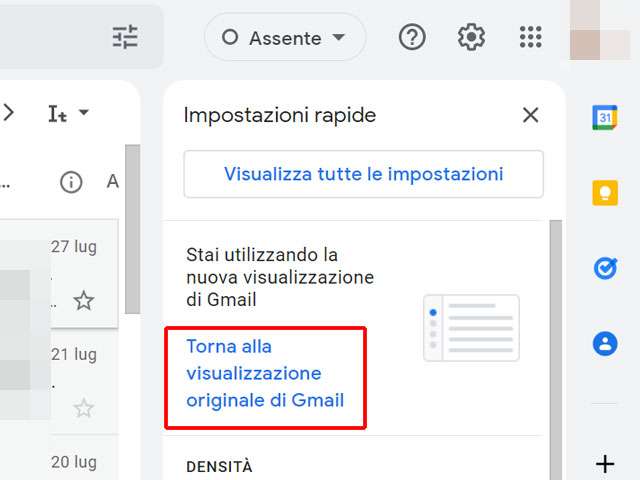Click Torna alla visualizzazione originale link
640x480 pixels.
point(265,374)
